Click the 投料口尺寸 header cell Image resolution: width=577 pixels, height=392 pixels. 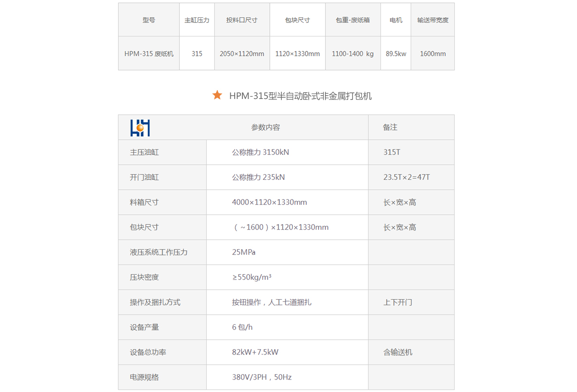coord(242,20)
